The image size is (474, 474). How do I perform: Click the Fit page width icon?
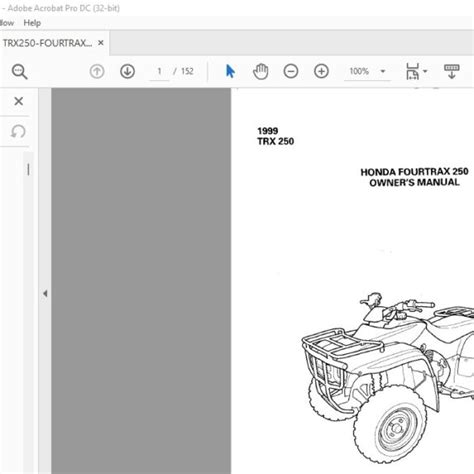click(x=412, y=71)
